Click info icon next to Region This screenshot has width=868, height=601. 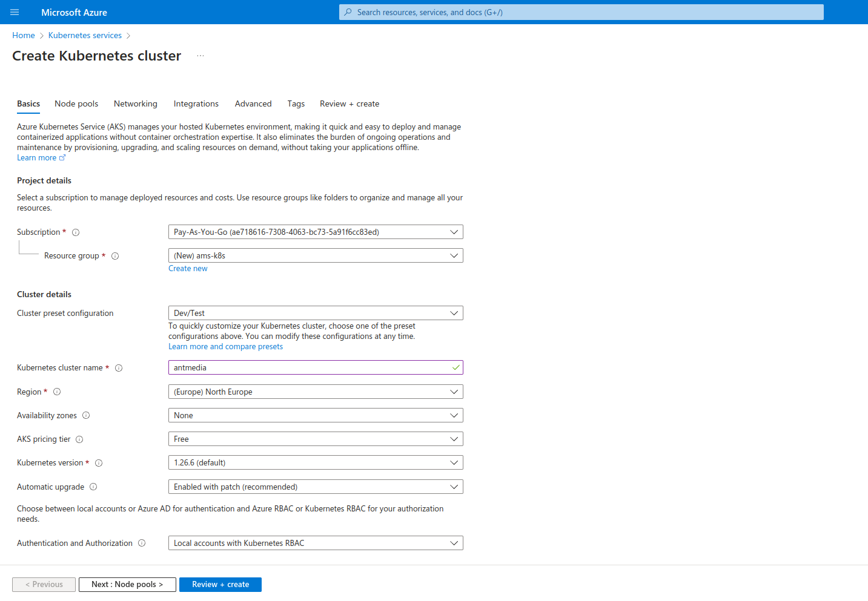pos(57,392)
